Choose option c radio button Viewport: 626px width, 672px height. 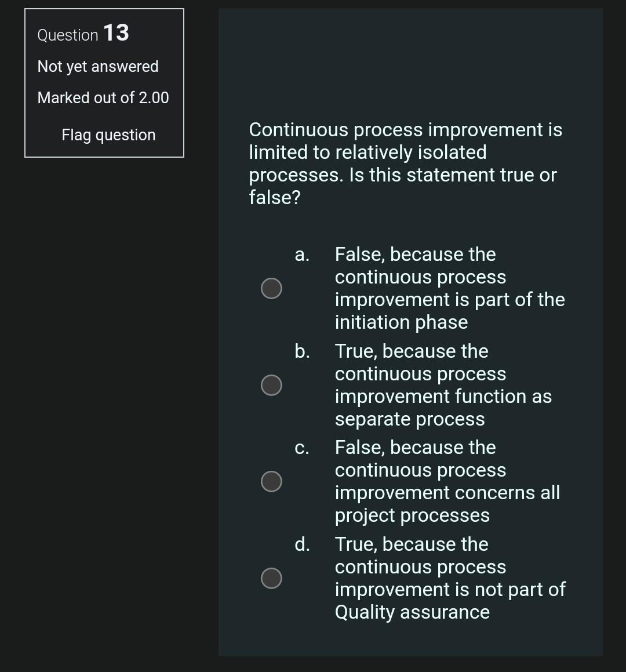pos(271,481)
